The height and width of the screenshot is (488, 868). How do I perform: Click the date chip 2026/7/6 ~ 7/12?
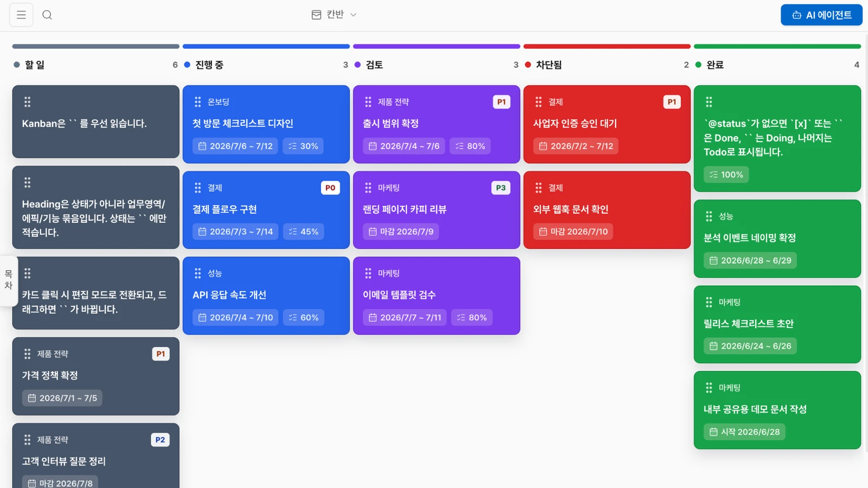point(235,146)
